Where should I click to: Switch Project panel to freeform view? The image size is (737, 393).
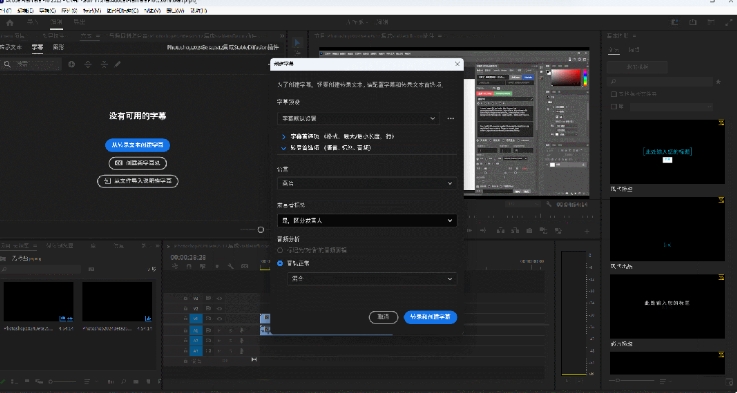click(x=39, y=382)
